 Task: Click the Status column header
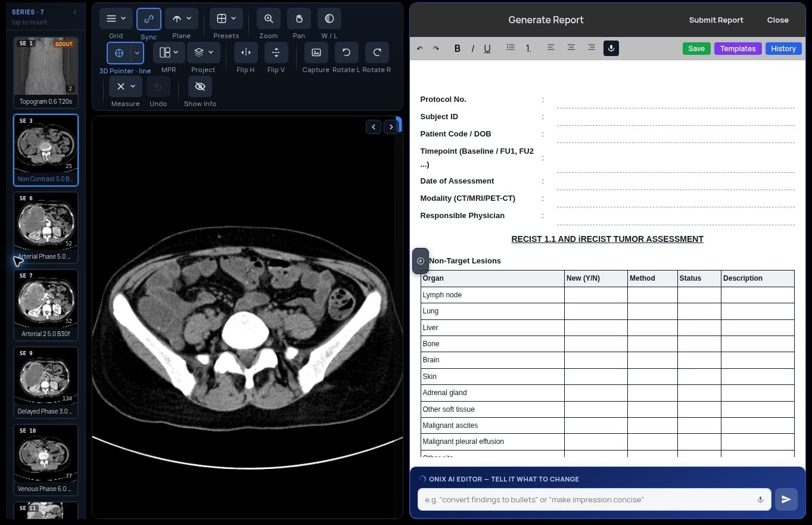click(x=699, y=278)
